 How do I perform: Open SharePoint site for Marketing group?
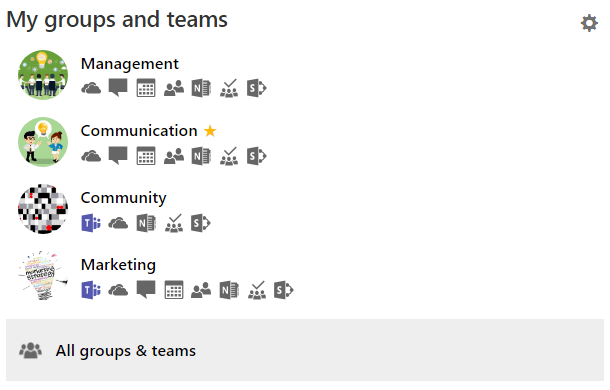284,290
